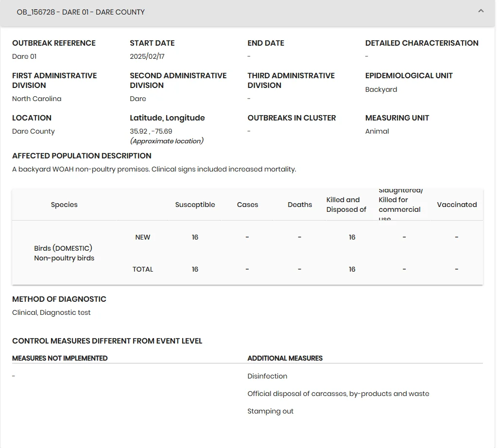The width and height of the screenshot is (499, 448).
Task: Click Clinical, Diagnostic test method text
Action: click(51, 312)
